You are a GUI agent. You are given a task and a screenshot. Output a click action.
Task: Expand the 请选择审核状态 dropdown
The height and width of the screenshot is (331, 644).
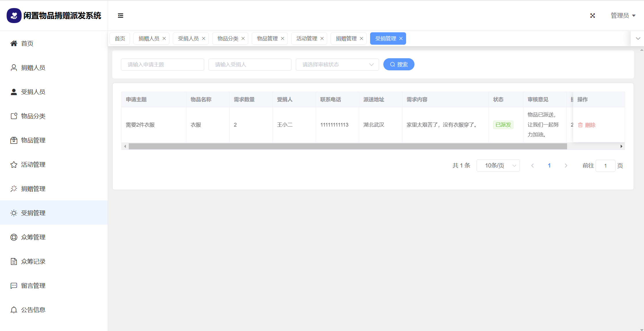click(x=337, y=65)
